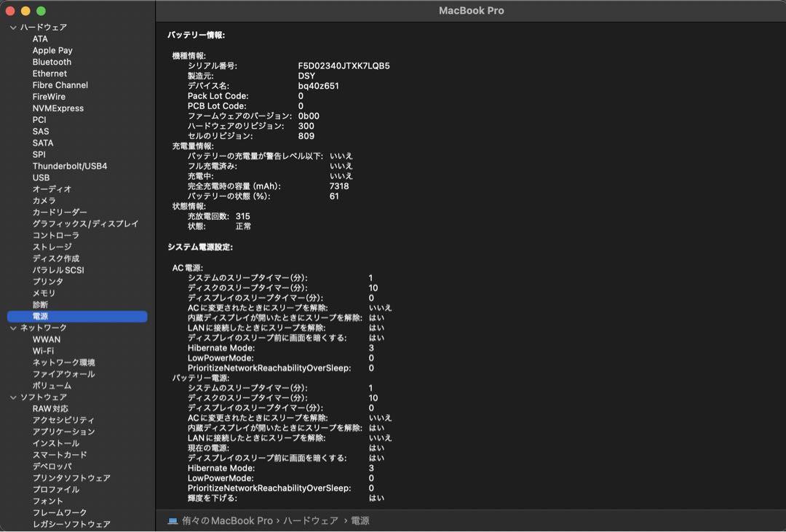This screenshot has height=532, width=786.
Task: Select FireWire in the sidebar
Action: tap(49, 96)
